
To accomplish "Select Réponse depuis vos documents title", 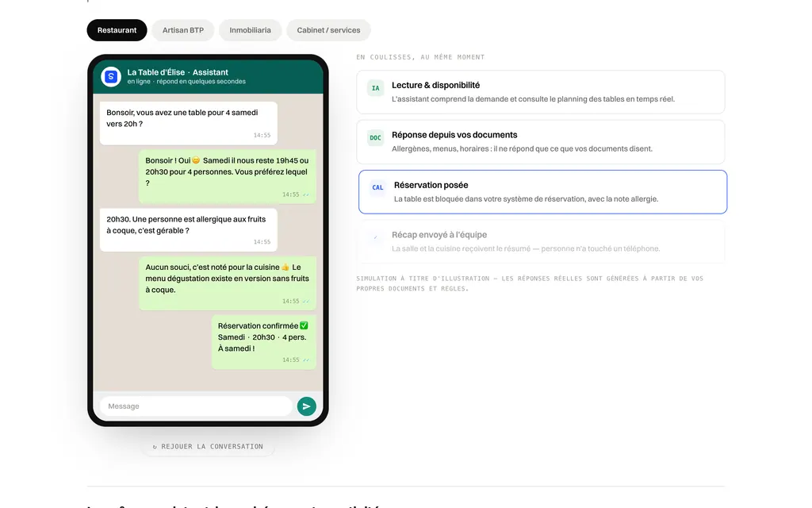I will (x=454, y=135).
